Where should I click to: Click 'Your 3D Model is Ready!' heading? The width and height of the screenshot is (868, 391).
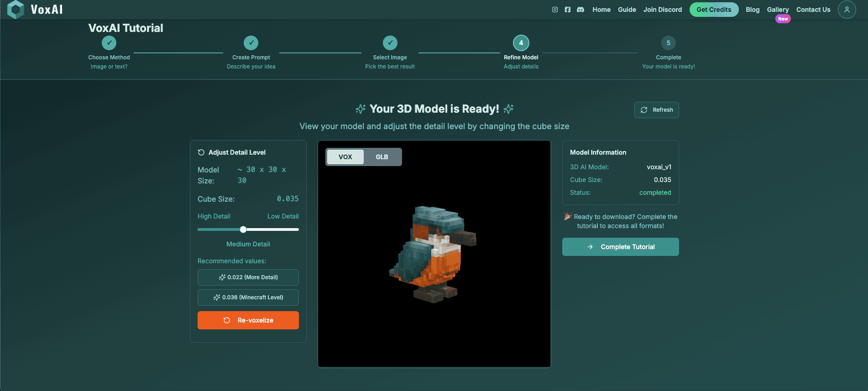[434, 109]
